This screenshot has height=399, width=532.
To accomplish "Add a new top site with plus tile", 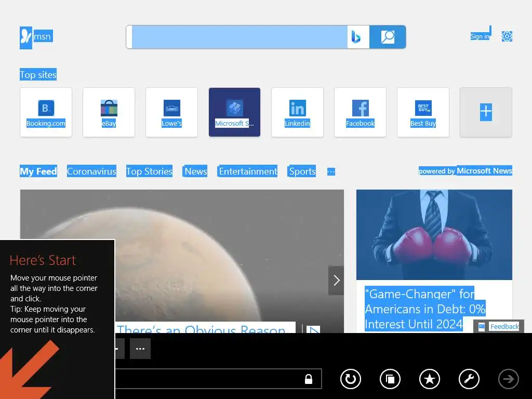I will 486,112.
